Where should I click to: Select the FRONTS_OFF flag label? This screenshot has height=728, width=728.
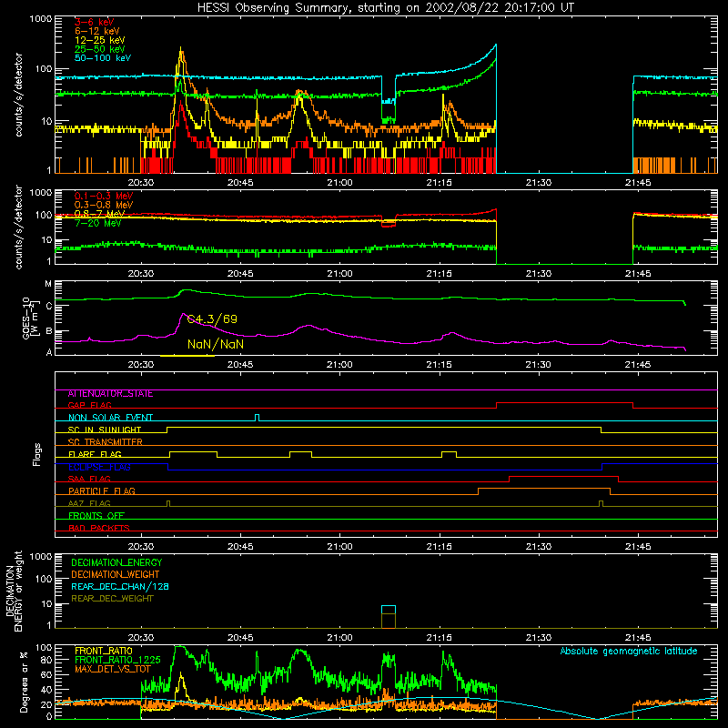(96, 516)
